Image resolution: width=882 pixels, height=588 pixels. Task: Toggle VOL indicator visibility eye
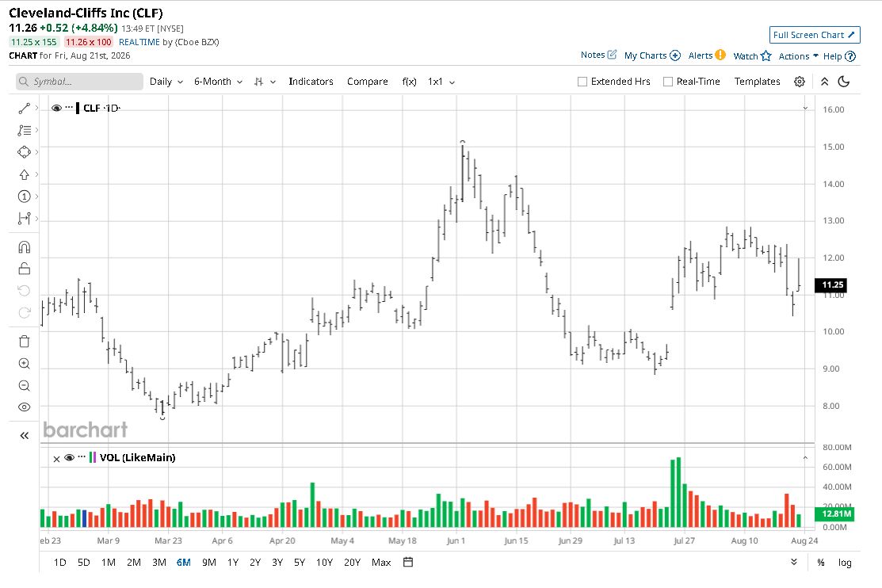pyautogui.click(x=69, y=457)
